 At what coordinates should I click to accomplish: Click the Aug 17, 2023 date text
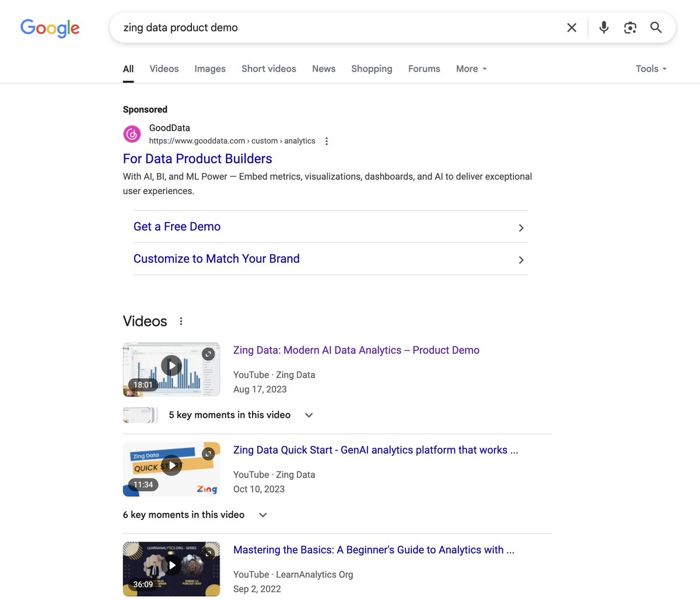[x=260, y=389]
